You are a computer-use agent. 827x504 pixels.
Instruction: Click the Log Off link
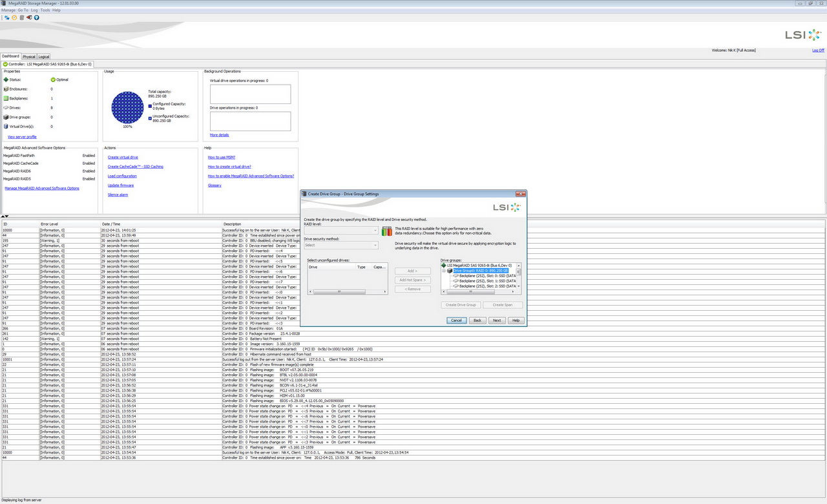pos(818,50)
